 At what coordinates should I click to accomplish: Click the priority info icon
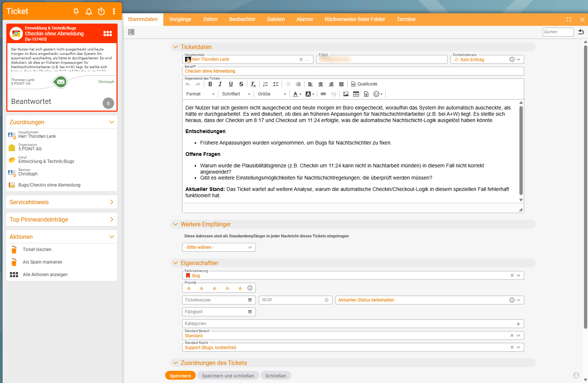tap(250, 288)
